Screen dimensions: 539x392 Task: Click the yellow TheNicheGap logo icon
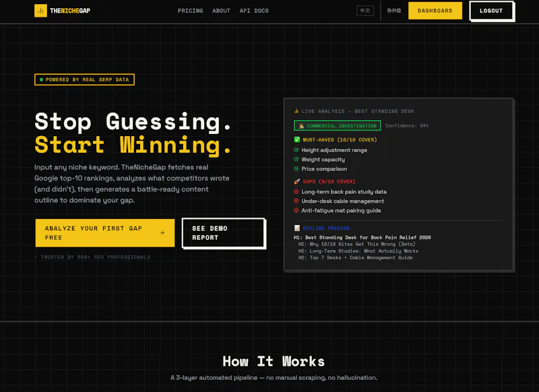40,11
